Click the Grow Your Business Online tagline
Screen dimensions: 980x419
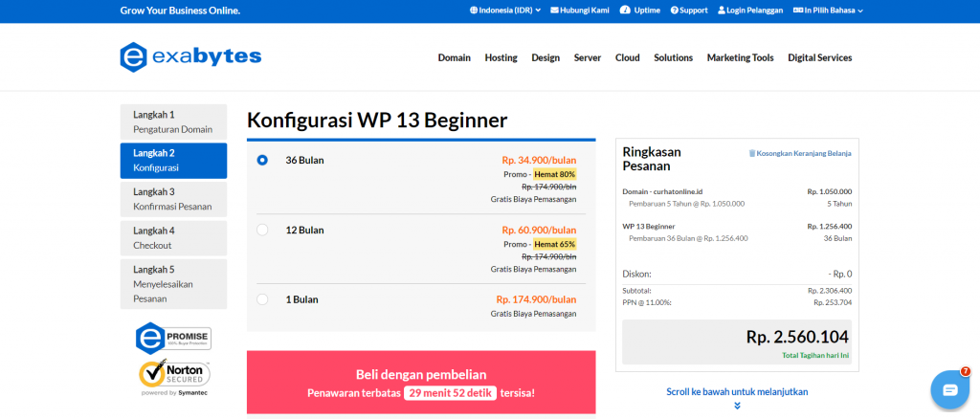(180, 11)
